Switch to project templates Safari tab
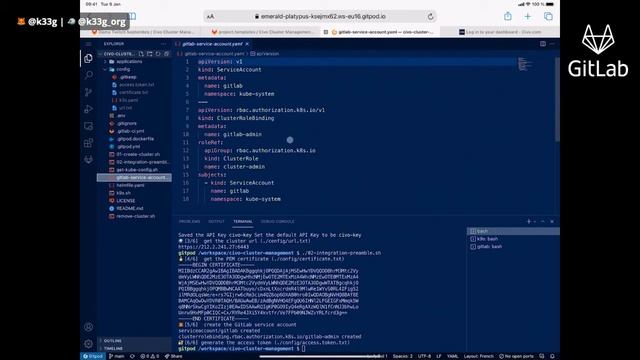This screenshot has width=640, height=360. coord(263,32)
